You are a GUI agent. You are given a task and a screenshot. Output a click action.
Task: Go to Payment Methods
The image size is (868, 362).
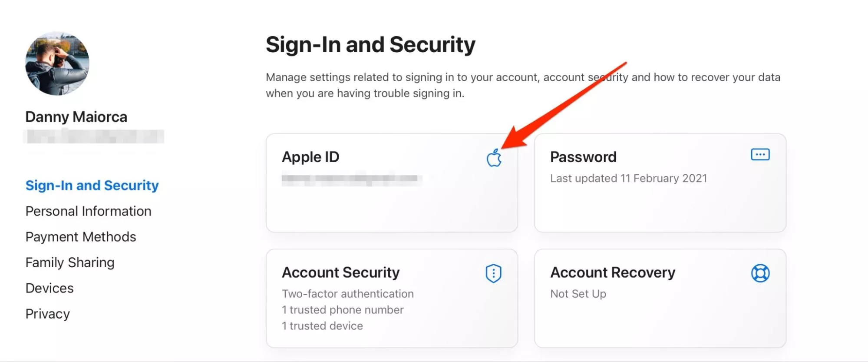point(81,237)
